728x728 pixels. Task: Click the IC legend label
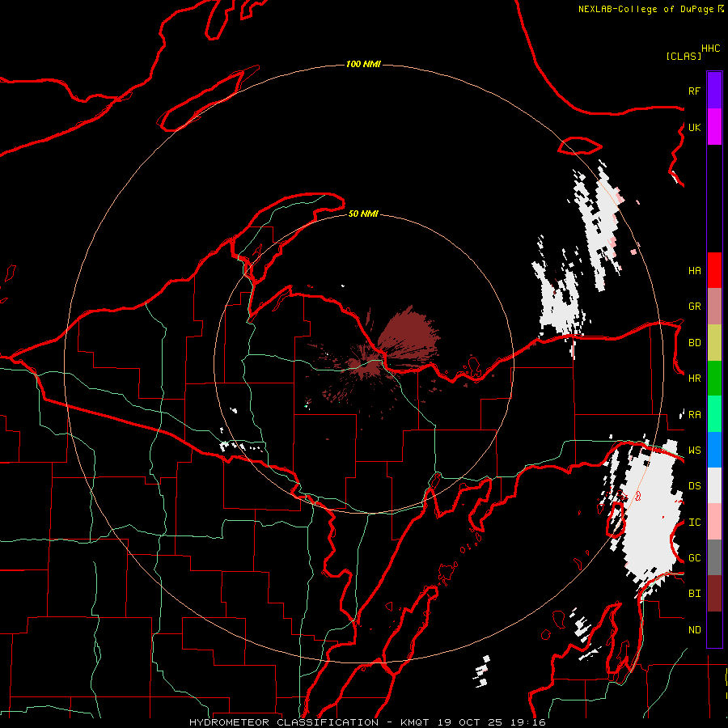(x=694, y=523)
